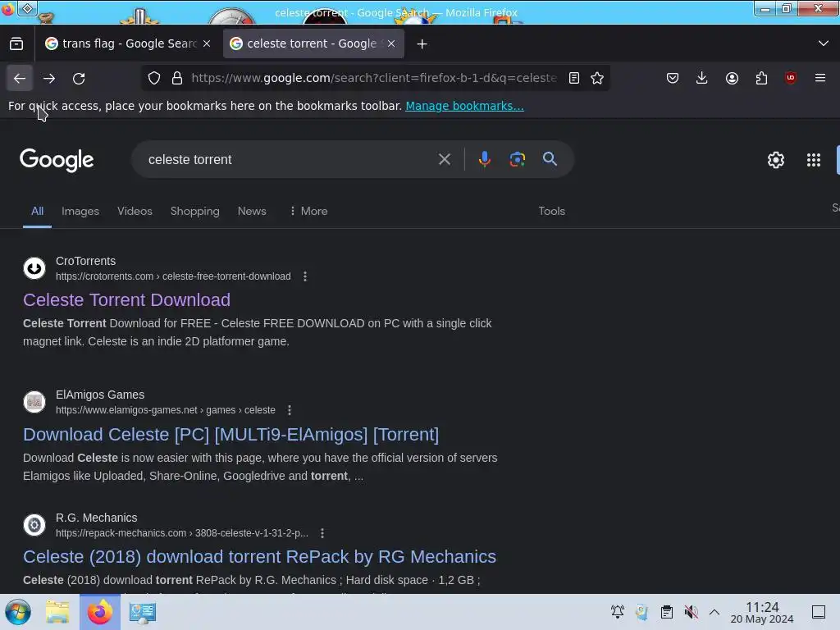This screenshot has width=840, height=630.
Task: Search by image with Google Lens
Action: tap(517, 159)
